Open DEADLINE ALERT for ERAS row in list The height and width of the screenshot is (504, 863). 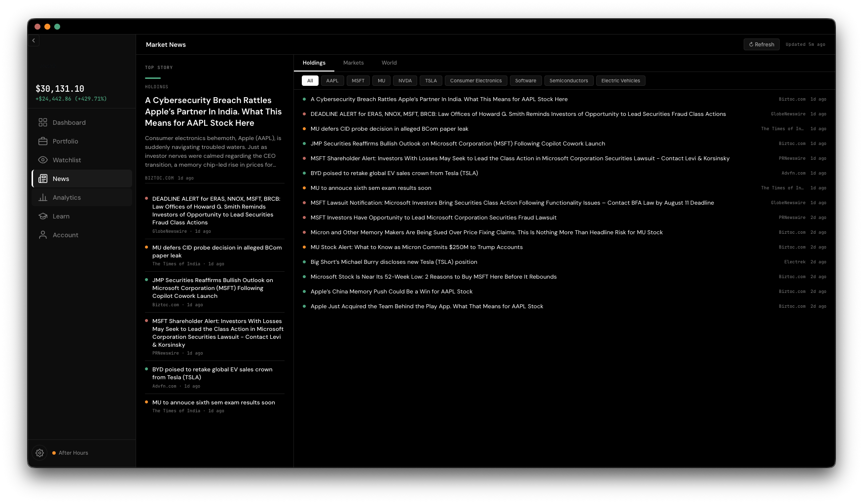(x=564, y=114)
